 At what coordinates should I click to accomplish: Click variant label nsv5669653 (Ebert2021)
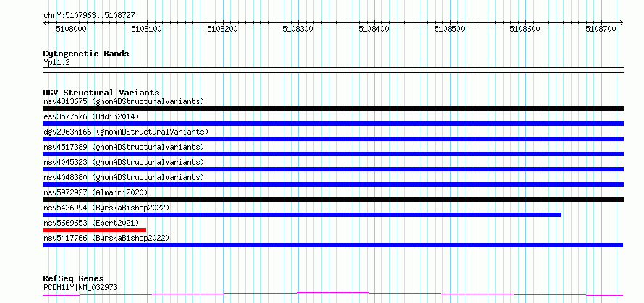tap(91, 223)
